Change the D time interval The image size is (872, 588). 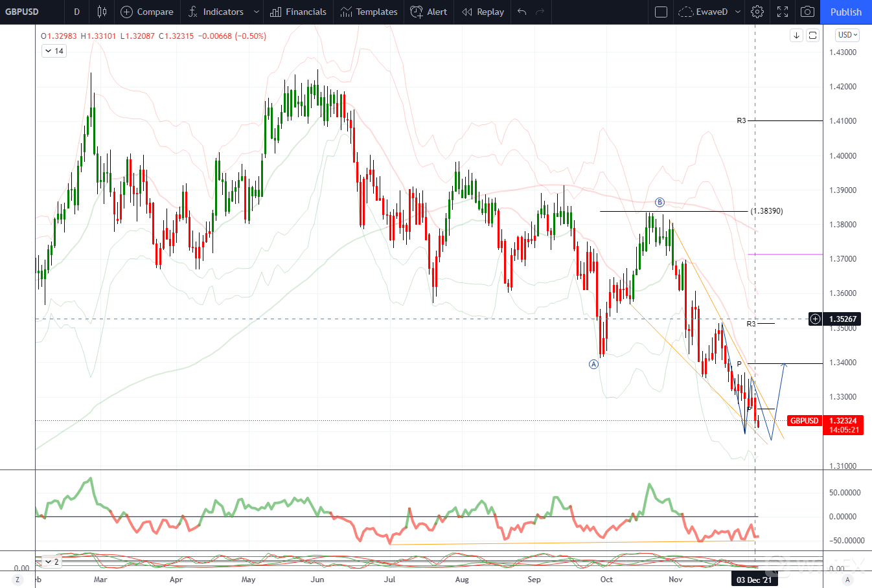(76, 12)
